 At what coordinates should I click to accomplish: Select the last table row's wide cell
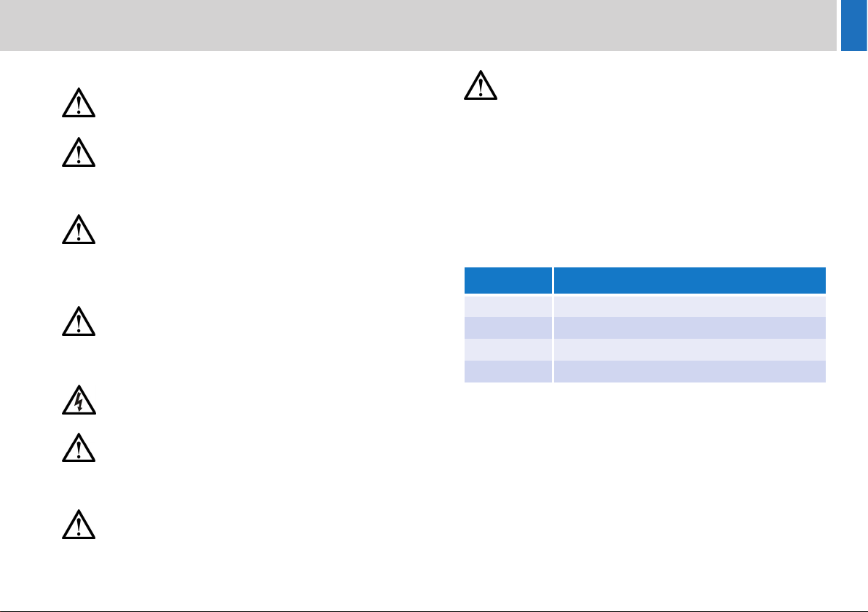click(x=690, y=372)
